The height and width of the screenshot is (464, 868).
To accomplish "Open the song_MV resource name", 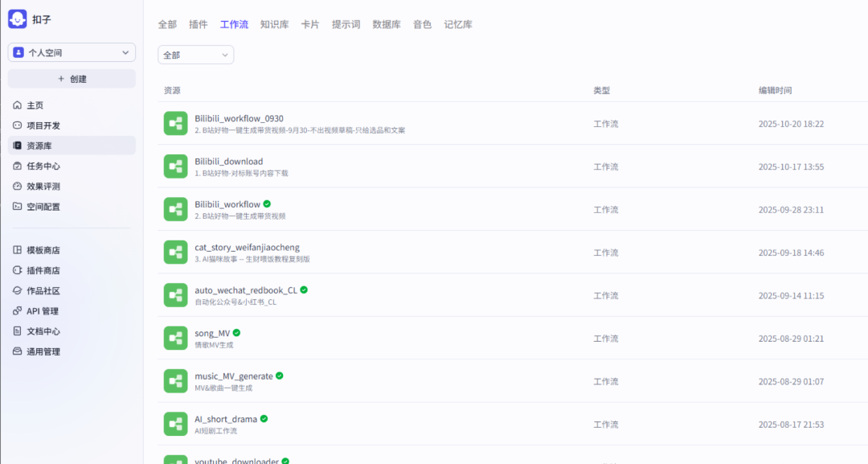I will [212, 334].
